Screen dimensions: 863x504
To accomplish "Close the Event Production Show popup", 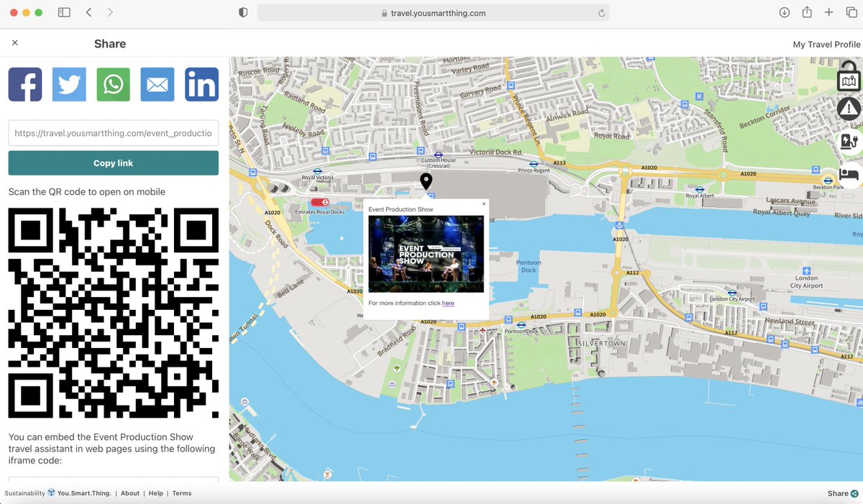I will coord(483,203).
